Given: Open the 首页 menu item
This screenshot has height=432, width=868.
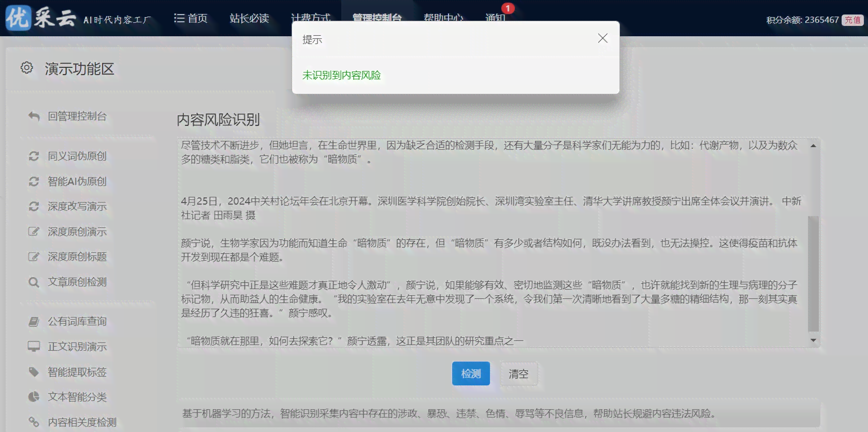Looking at the screenshot, I should (x=191, y=18).
